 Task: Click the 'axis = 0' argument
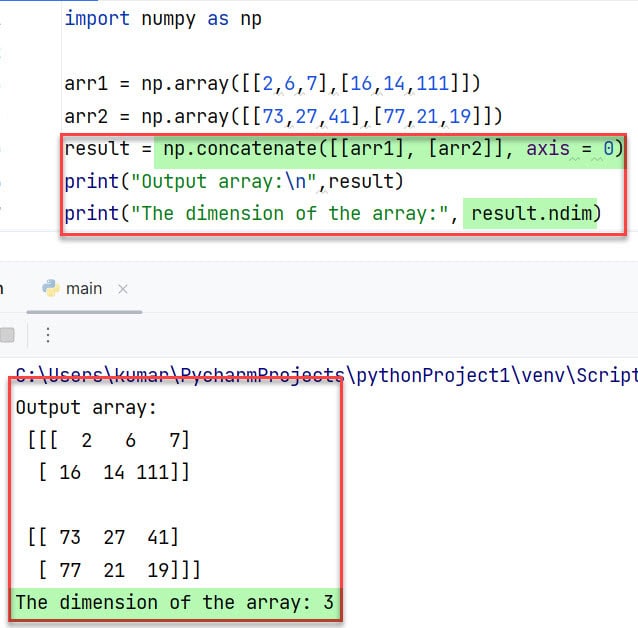pyautogui.click(x=570, y=149)
